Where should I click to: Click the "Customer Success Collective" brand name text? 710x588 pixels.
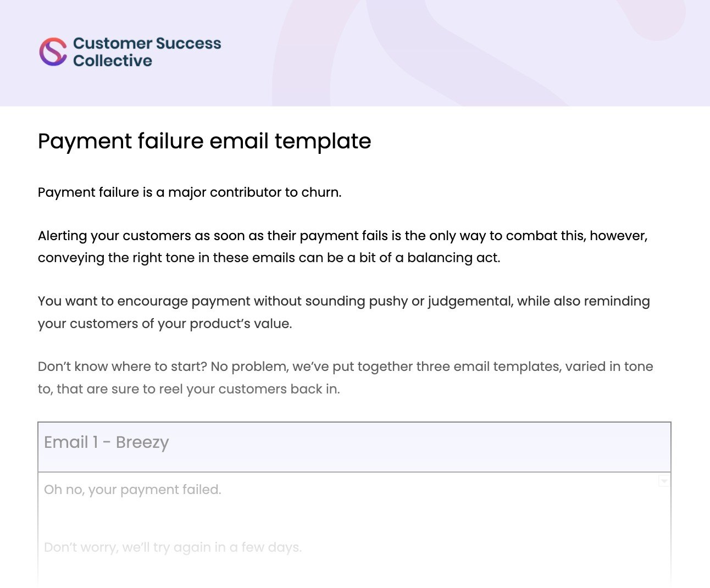[147, 52]
